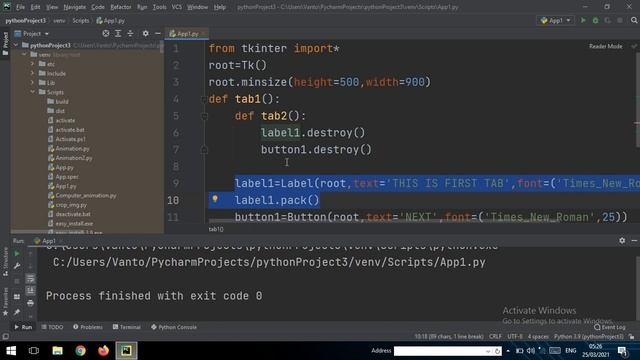
Task: Open the File menu
Action: (20, 7)
